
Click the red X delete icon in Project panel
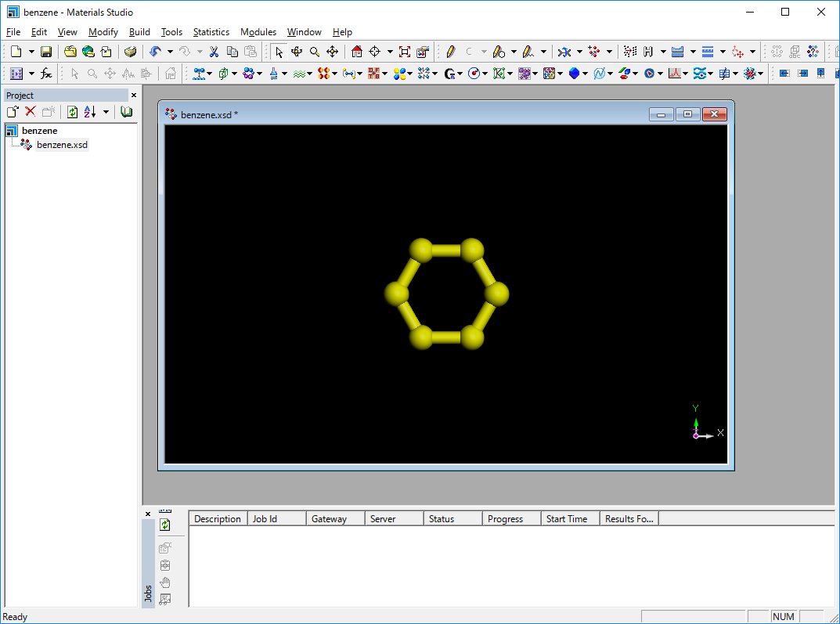(x=31, y=112)
